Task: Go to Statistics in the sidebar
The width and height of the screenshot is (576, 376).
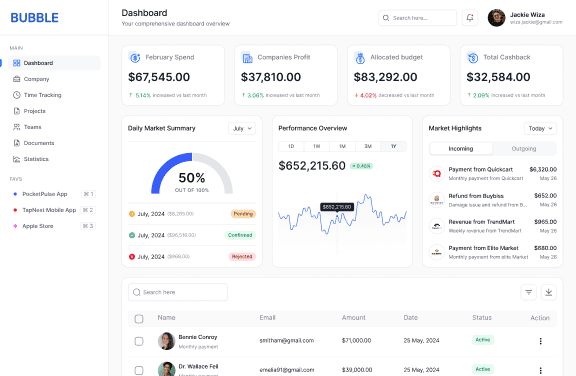Action: pyautogui.click(x=54, y=159)
